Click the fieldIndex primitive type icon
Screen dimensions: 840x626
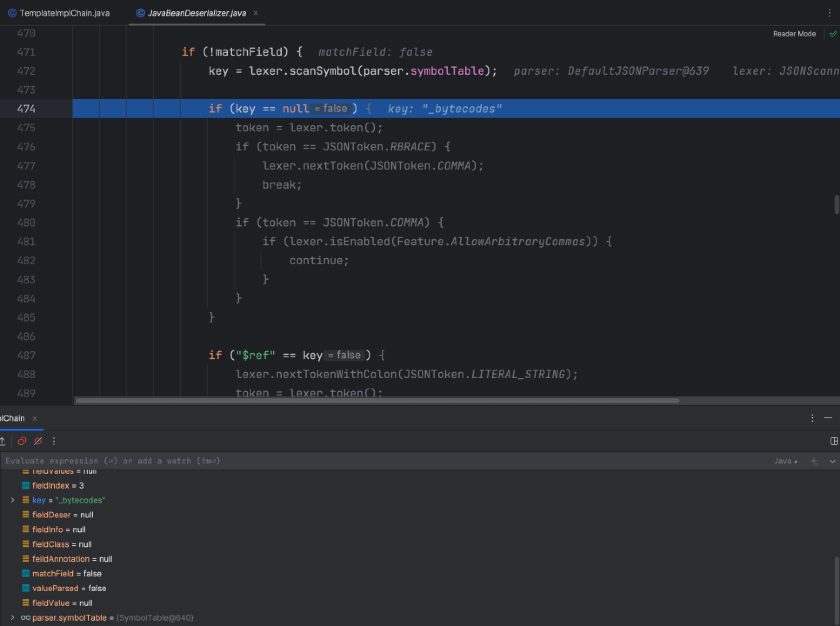25,485
